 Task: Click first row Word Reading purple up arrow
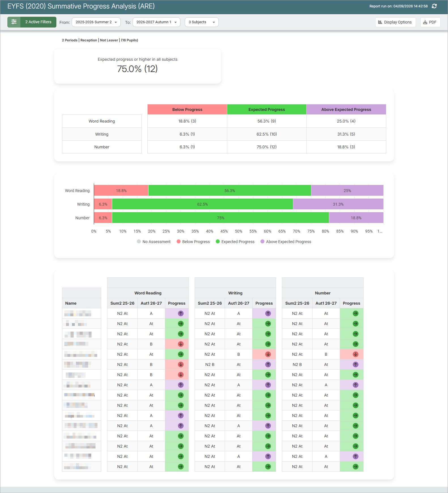tap(181, 313)
